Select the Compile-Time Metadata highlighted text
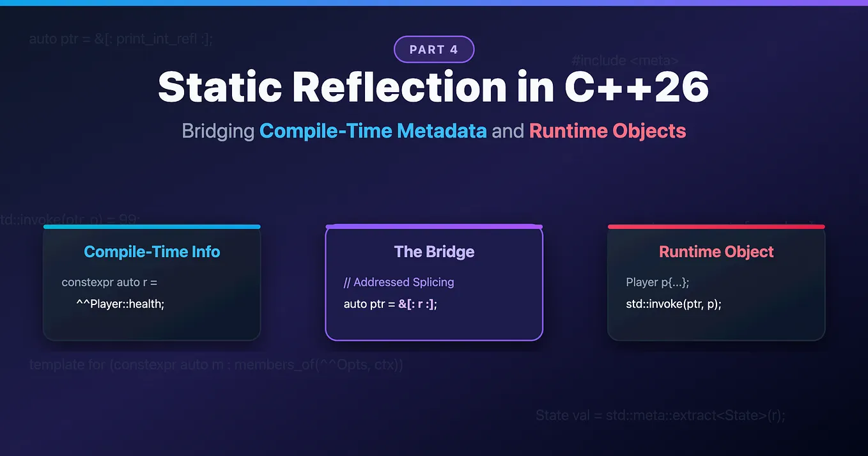Image resolution: width=868 pixels, height=456 pixels. (x=373, y=131)
